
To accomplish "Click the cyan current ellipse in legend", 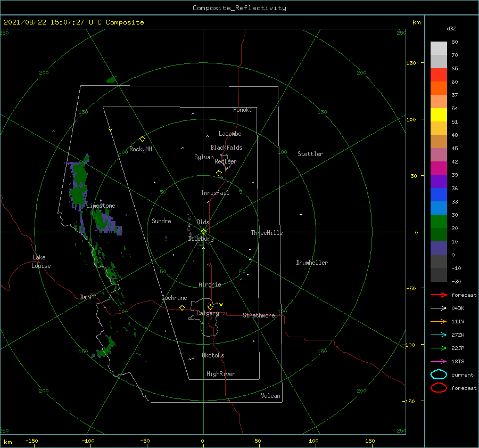I will (x=439, y=374).
